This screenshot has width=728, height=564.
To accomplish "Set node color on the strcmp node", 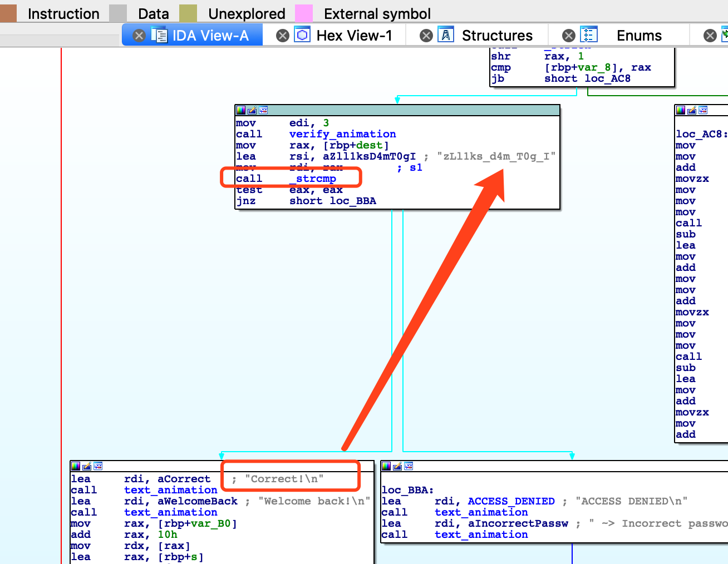I will pyautogui.click(x=240, y=110).
